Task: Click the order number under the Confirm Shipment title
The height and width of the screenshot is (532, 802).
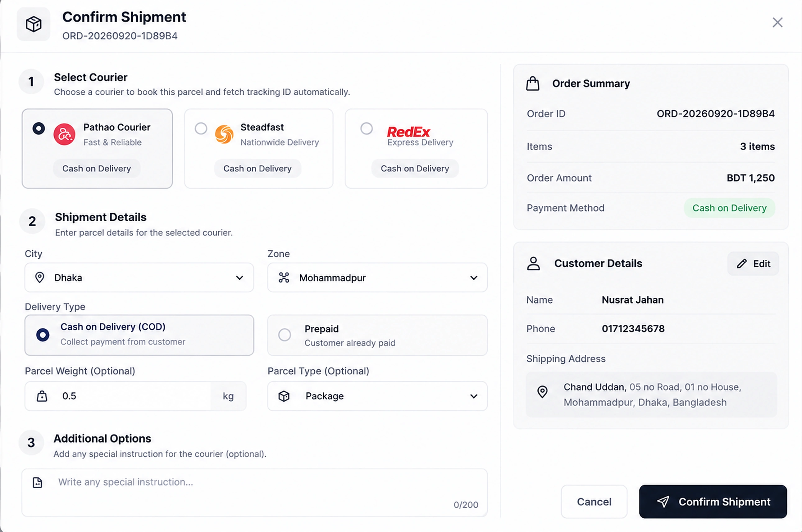Action: (x=120, y=36)
